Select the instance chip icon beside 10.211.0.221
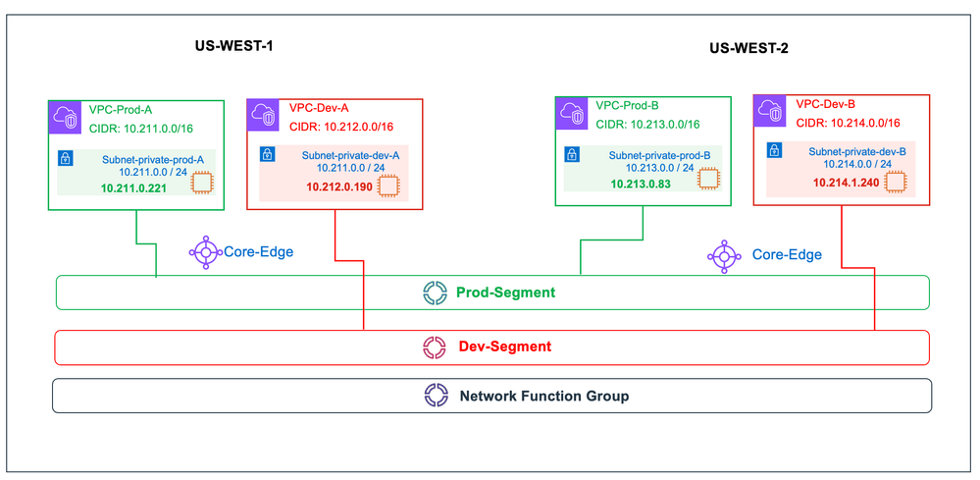This screenshot has width=980, height=480. click(x=203, y=183)
